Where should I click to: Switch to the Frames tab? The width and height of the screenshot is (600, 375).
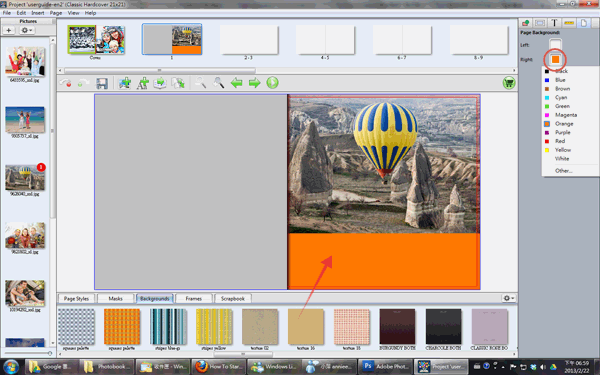(x=194, y=298)
